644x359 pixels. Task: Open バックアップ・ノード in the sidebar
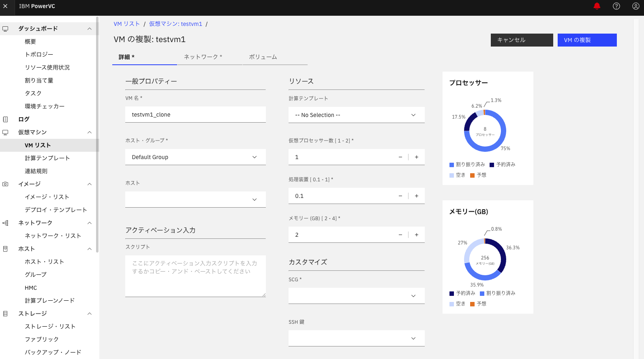click(x=53, y=353)
